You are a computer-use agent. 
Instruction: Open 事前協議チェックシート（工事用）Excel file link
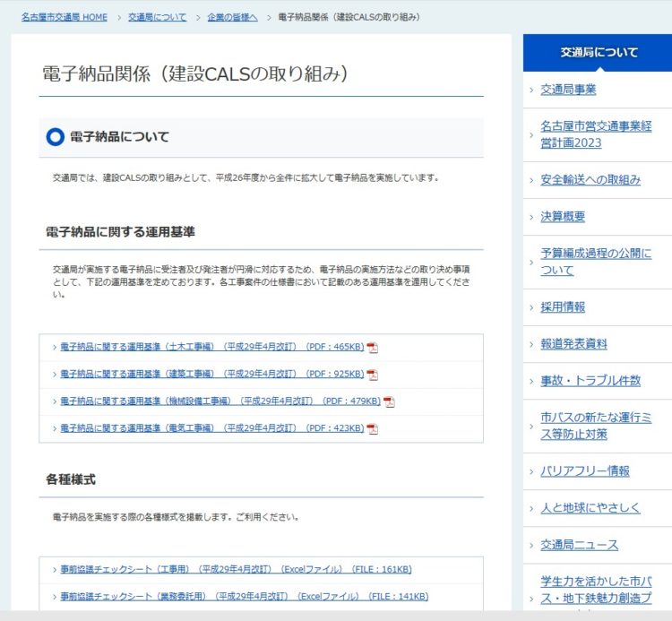point(236,570)
